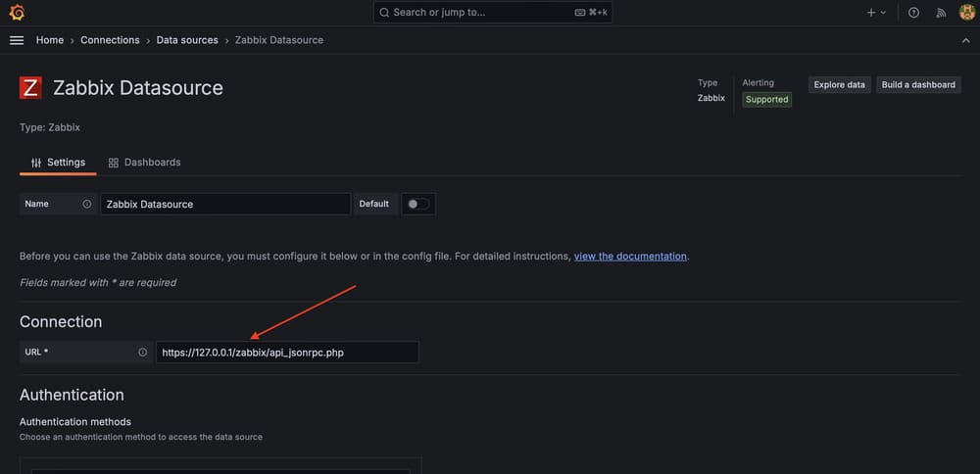
Task: Click the Type: Zabbix subtitle text
Action: [50, 127]
